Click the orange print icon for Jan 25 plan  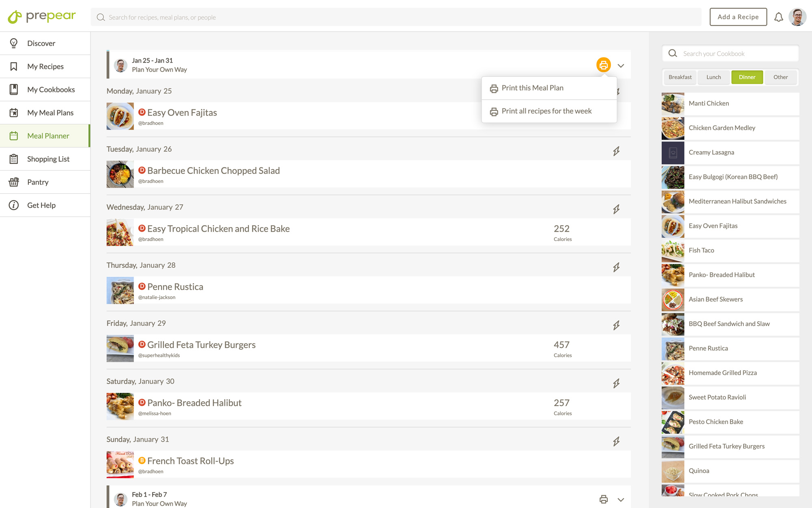tap(603, 65)
